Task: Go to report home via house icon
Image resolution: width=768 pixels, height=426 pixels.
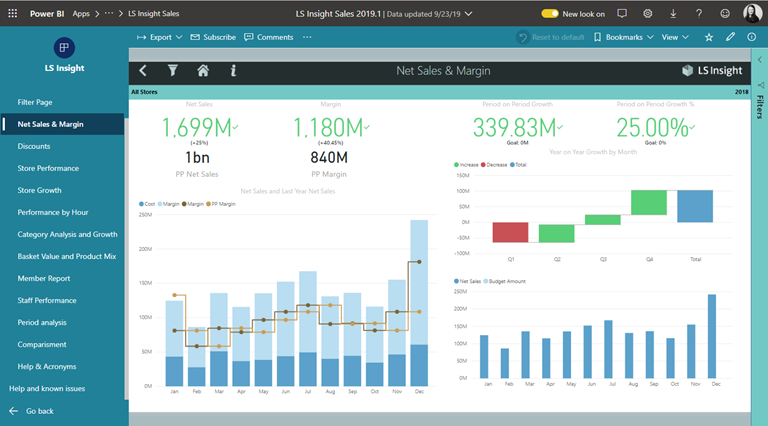Action: 203,71
